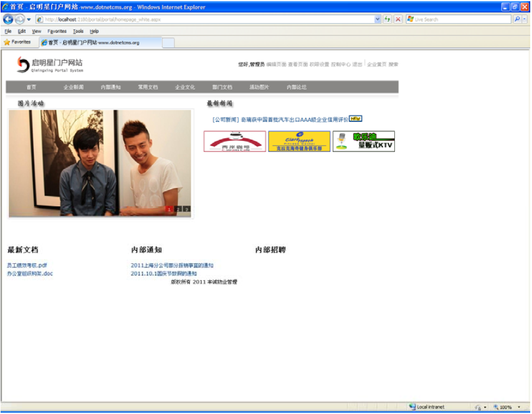Screen dimensions: 532x414
Task: Click the Live Search input box
Action: click(x=458, y=20)
